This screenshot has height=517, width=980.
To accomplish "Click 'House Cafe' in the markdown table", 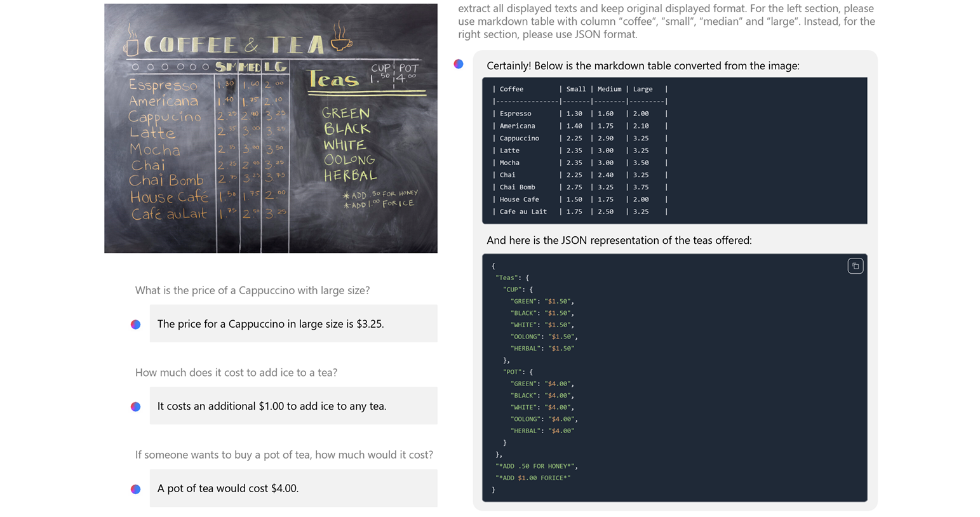I will (x=519, y=199).
